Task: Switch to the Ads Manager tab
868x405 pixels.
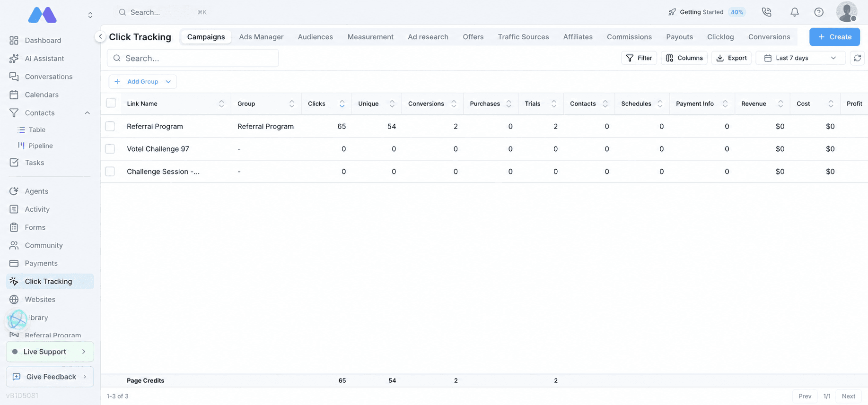Action: [x=261, y=37]
